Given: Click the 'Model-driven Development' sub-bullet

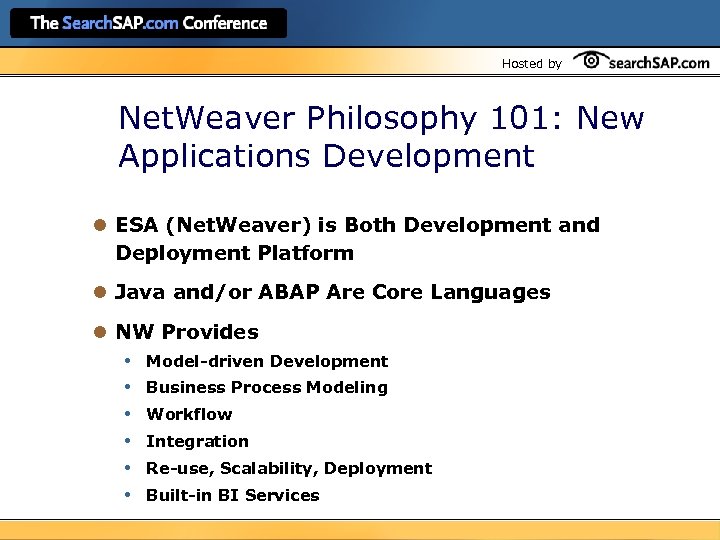Looking at the screenshot, I should 267,361.
